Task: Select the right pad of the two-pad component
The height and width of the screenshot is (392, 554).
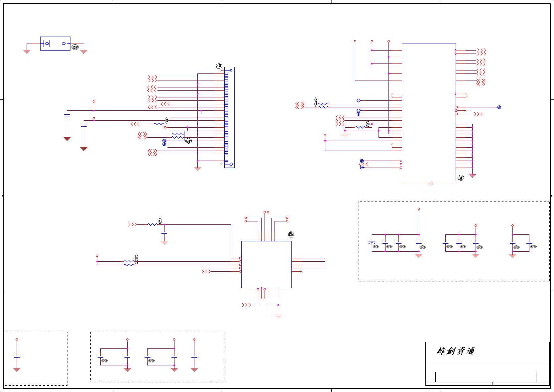Action: (64, 44)
